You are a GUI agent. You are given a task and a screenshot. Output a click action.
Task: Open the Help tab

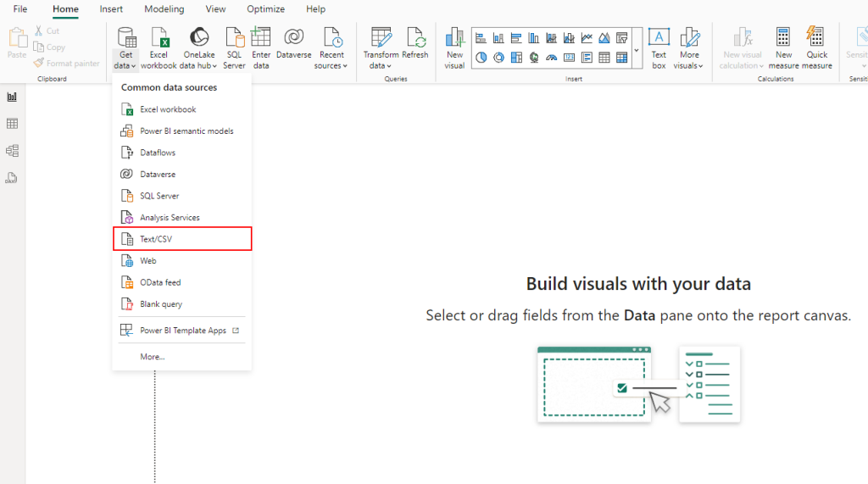point(315,8)
